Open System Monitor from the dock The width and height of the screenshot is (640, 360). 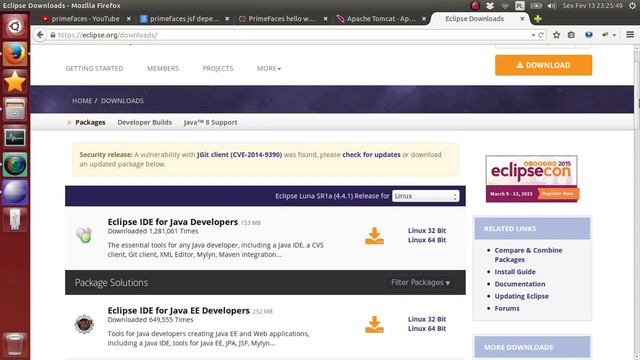coord(15,137)
